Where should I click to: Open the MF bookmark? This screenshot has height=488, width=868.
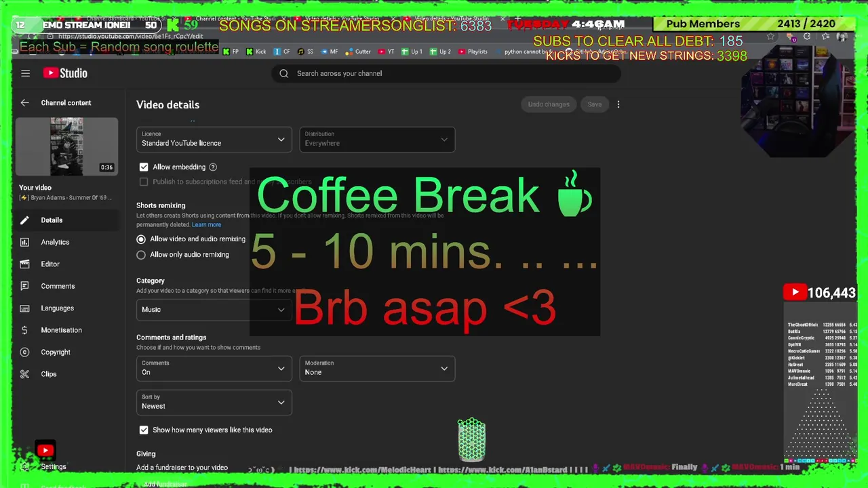pyautogui.click(x=330, y=52)
